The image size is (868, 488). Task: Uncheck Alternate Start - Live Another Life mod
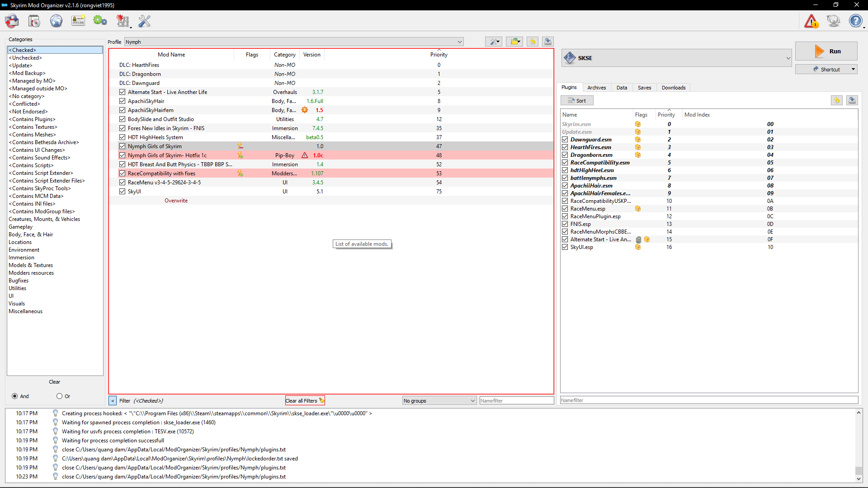122,92
